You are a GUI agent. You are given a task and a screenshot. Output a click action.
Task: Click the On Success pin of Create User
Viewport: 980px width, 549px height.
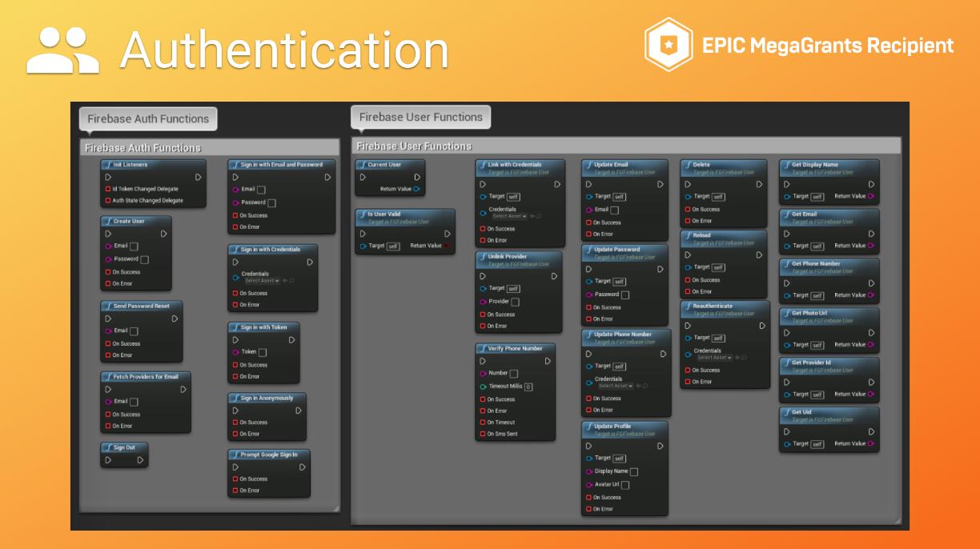coord(108,272)
